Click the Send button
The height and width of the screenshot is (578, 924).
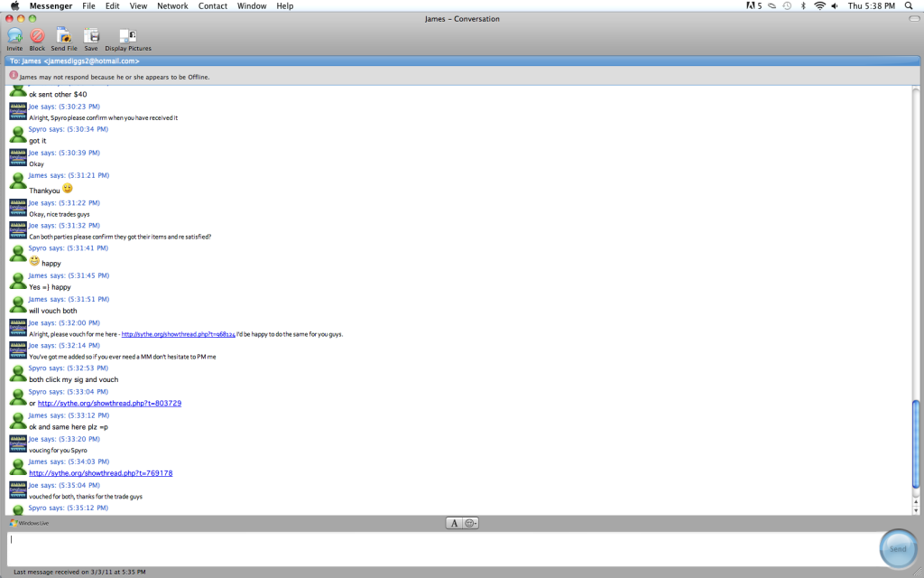tap(898, 548)
